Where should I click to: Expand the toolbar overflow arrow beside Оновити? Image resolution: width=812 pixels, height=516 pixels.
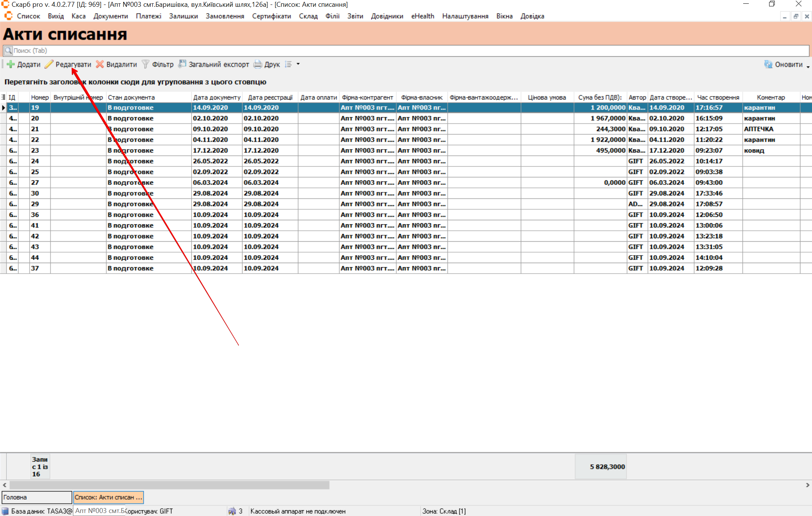[808, 67]
